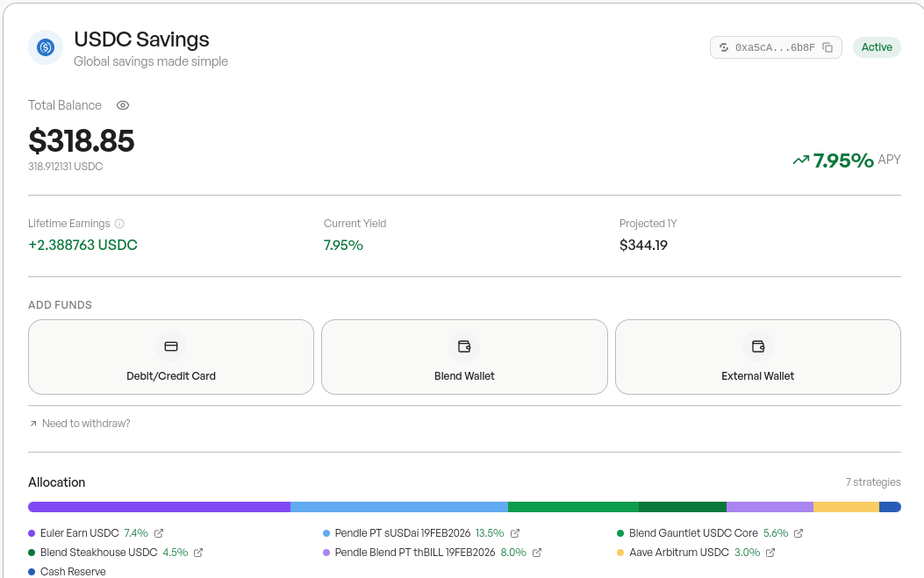Click the green dot beside Blend Gauntlet USDC Core
The height and width of the screenshot is (578, 924).
click(x=620, y=533)
